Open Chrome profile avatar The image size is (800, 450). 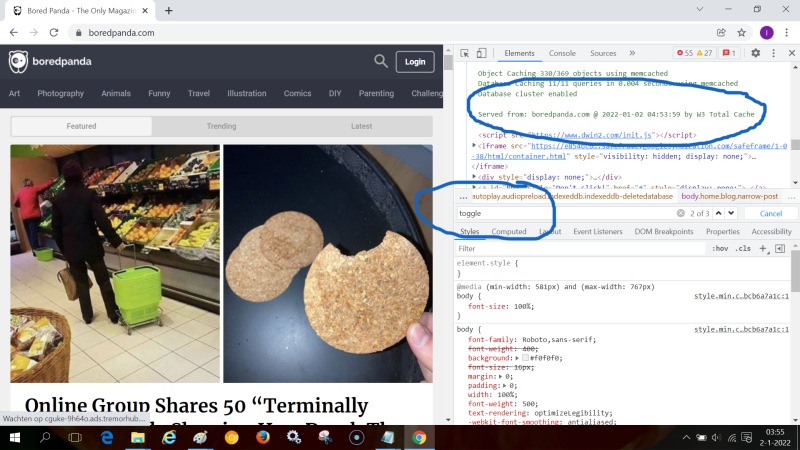tap(766, 33)
